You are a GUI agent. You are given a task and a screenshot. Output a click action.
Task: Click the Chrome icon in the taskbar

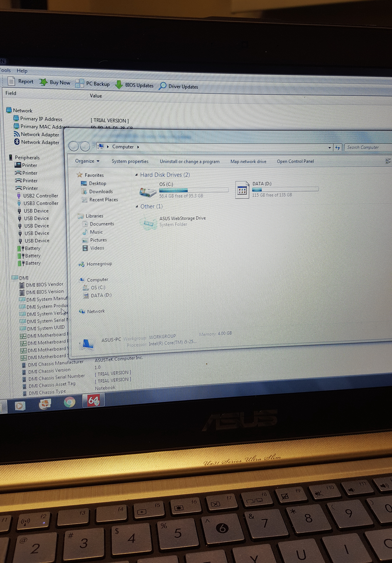(70, 402)
